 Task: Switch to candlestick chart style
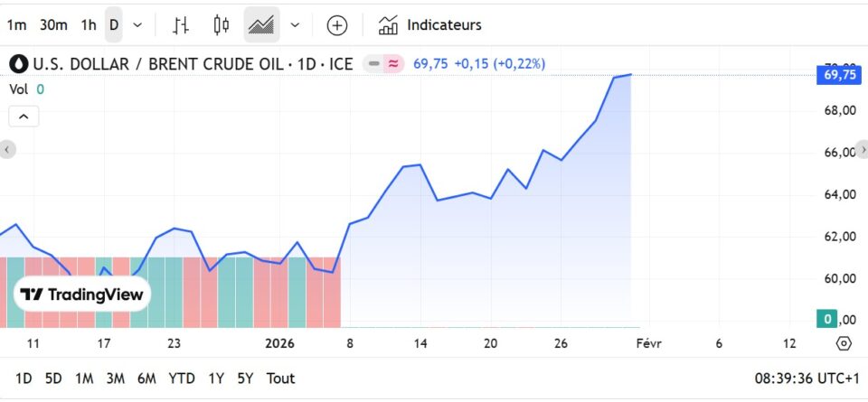point(221,25)
